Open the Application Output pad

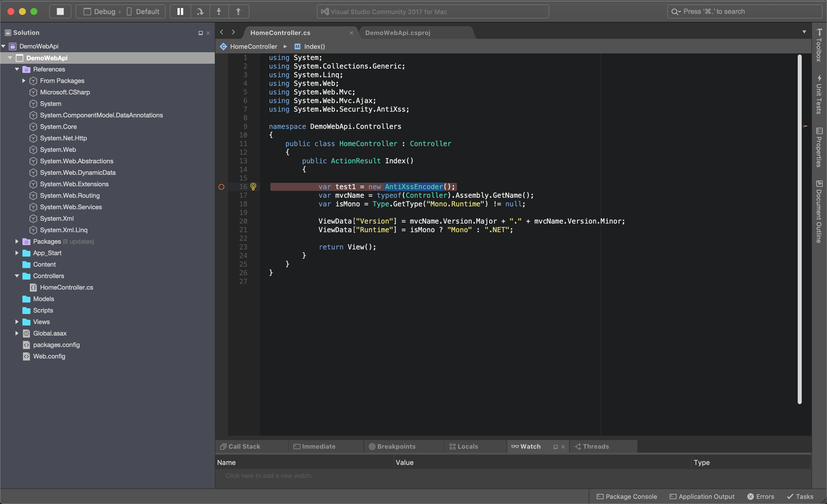point(702,496)
